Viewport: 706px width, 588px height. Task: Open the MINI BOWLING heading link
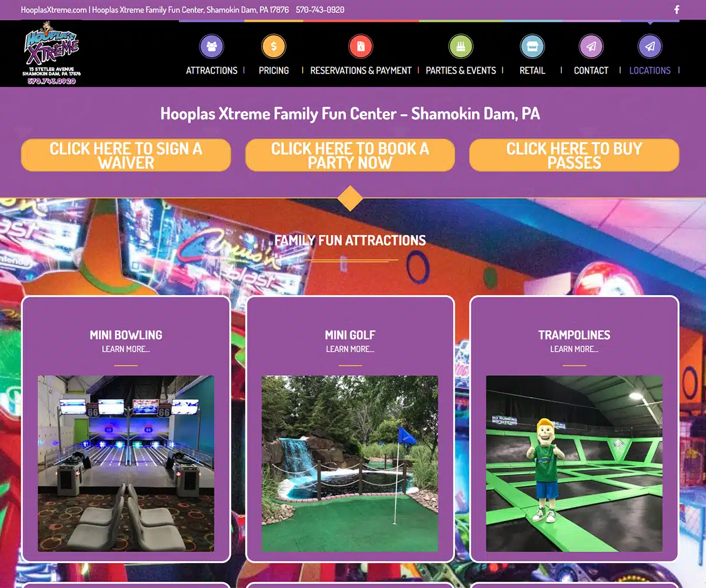coord(126,335)
